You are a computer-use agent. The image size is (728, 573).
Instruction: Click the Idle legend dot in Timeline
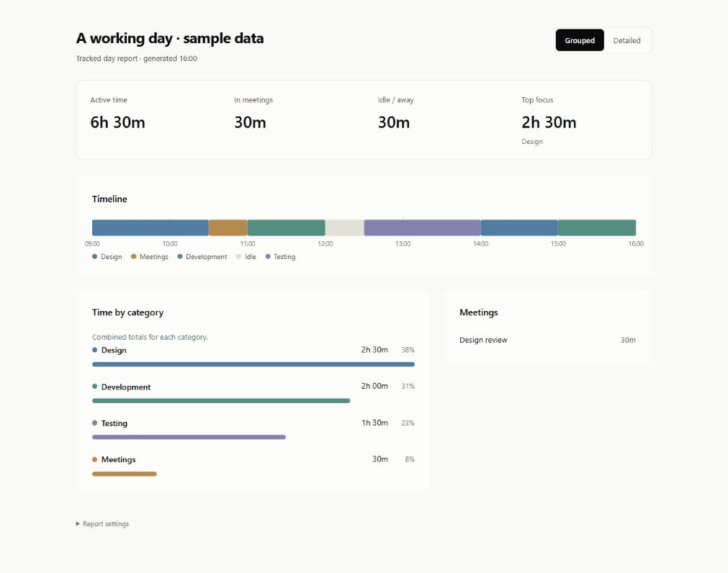(x=238, y=256)
